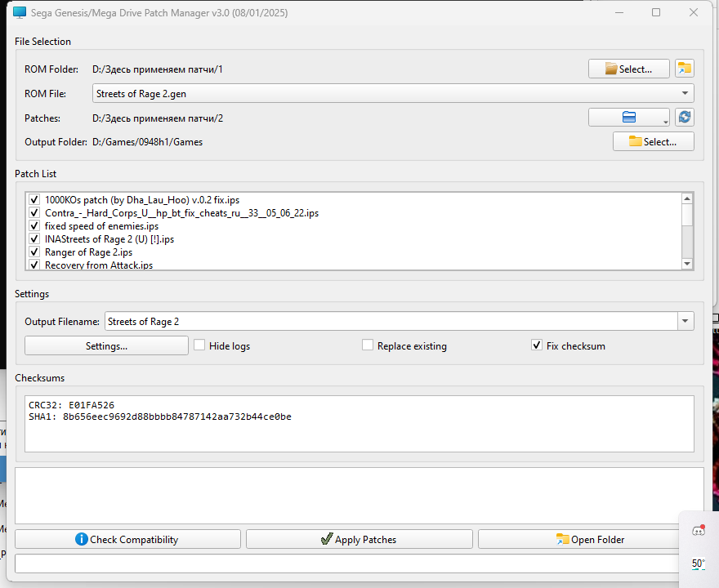719x588 pixels.
Task: Select fixed speed of enemies.ips patch name
Action: point(101,226)
